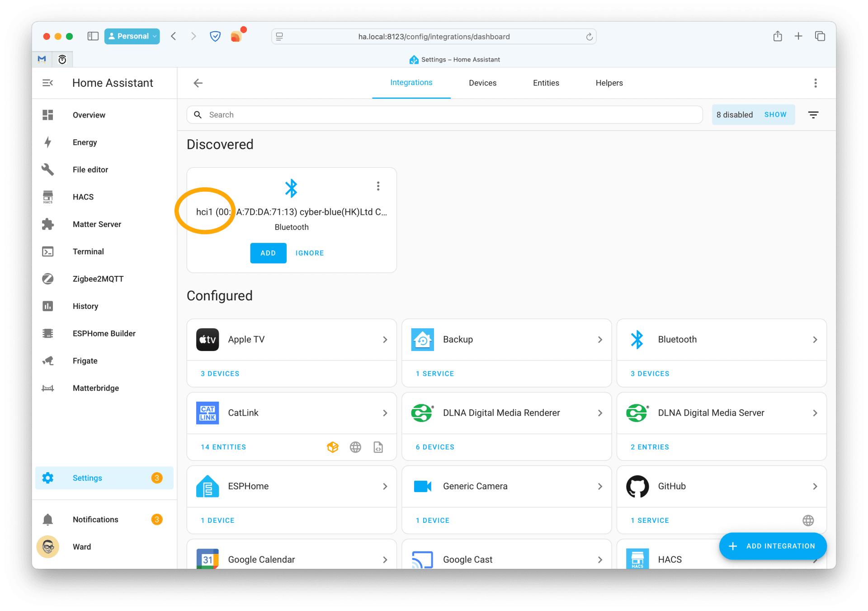Open the HACS section in the sidebar
The image size is (868, 611).
[x=48, y=197]
